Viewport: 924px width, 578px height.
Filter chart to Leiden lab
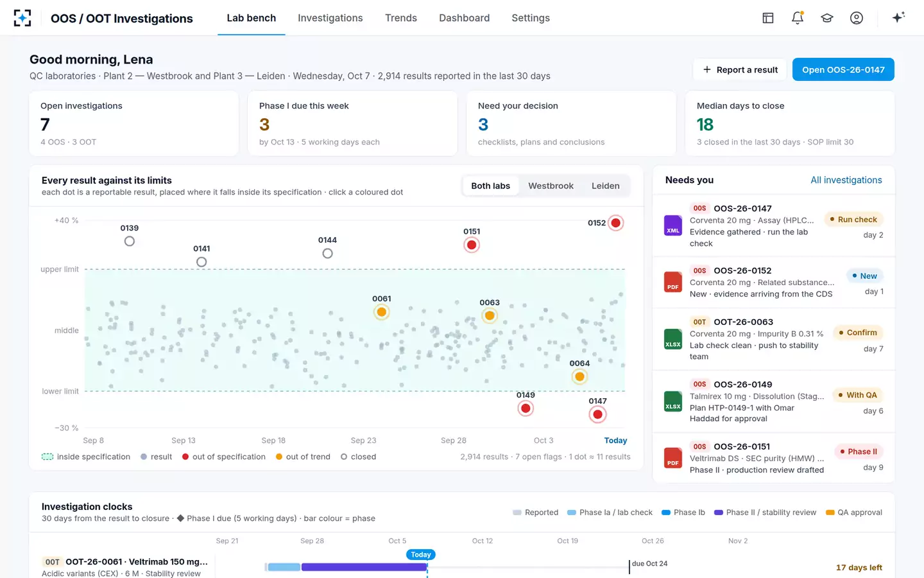[606, 186]
